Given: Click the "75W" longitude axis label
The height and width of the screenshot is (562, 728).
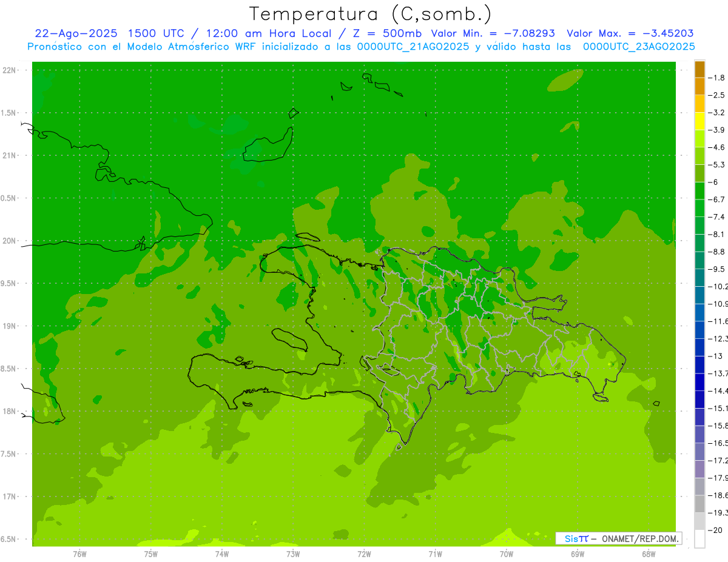Looking at the screenshot, I should click(150, 554).
